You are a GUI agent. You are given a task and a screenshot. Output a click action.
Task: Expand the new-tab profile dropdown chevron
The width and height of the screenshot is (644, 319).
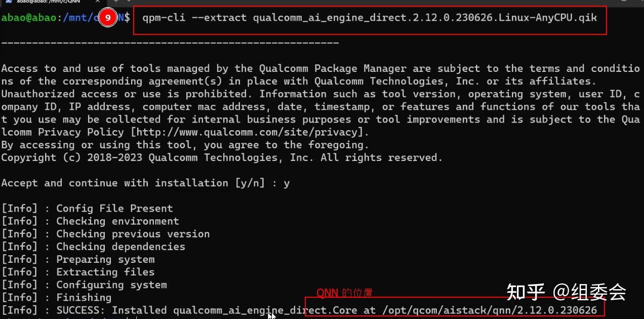click(128, 2)
